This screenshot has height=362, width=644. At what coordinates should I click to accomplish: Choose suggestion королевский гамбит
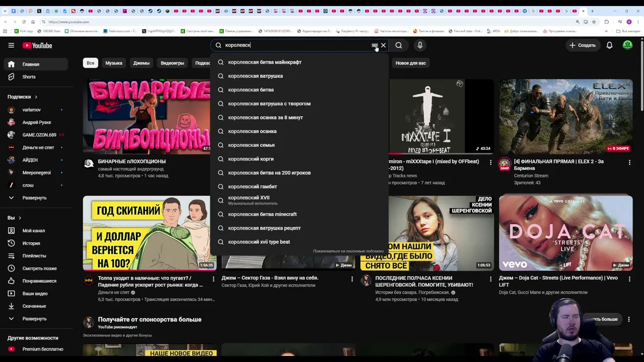coord(299,187)
